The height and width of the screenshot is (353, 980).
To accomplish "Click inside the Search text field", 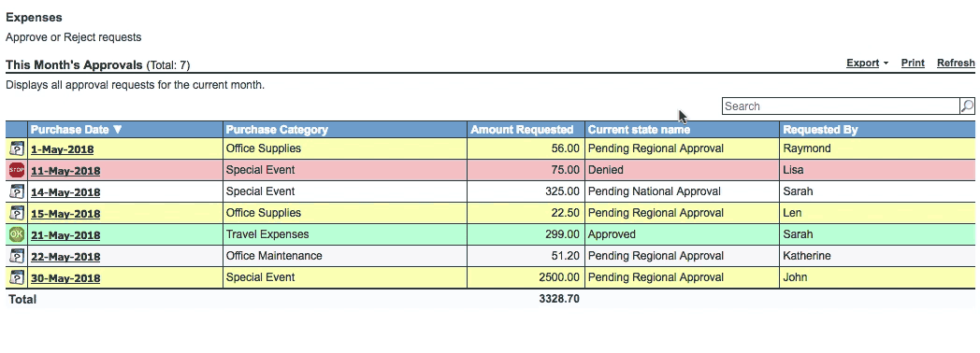I will click(841, 106).
